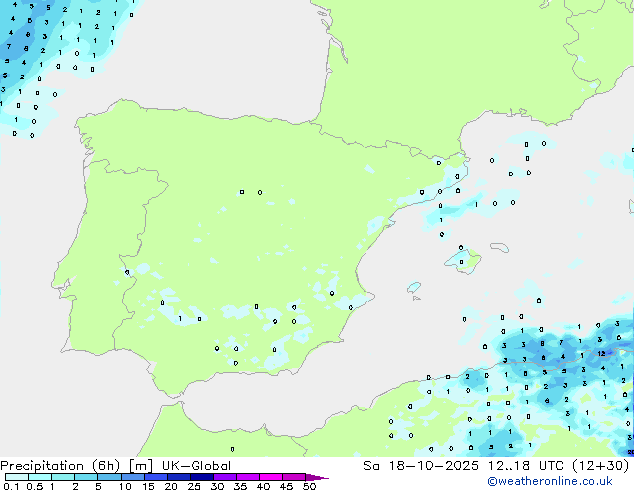634x490 pixels.
Task: Click the Ibiza island on the map
Action: coord(414,287)
